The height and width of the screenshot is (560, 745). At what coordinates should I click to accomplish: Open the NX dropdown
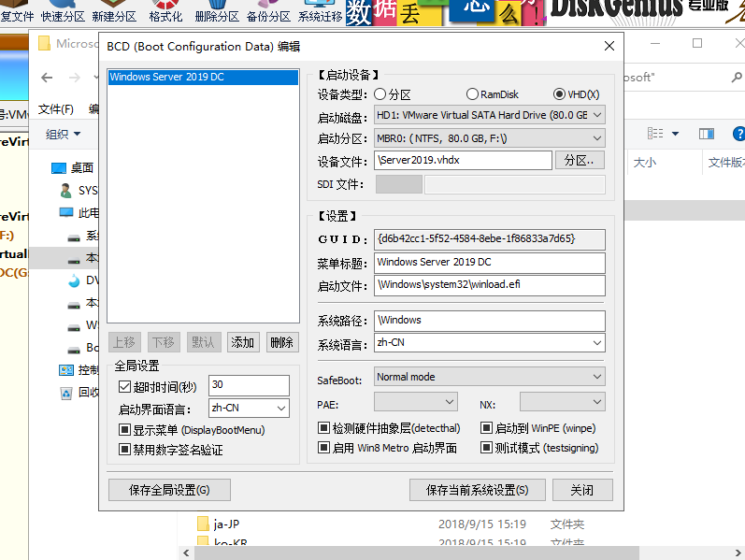(x=563, y=402)
